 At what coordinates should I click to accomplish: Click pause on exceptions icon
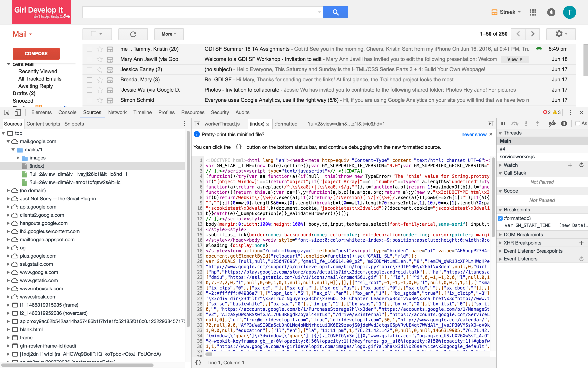pyautogui.click(x=564, y=124)
